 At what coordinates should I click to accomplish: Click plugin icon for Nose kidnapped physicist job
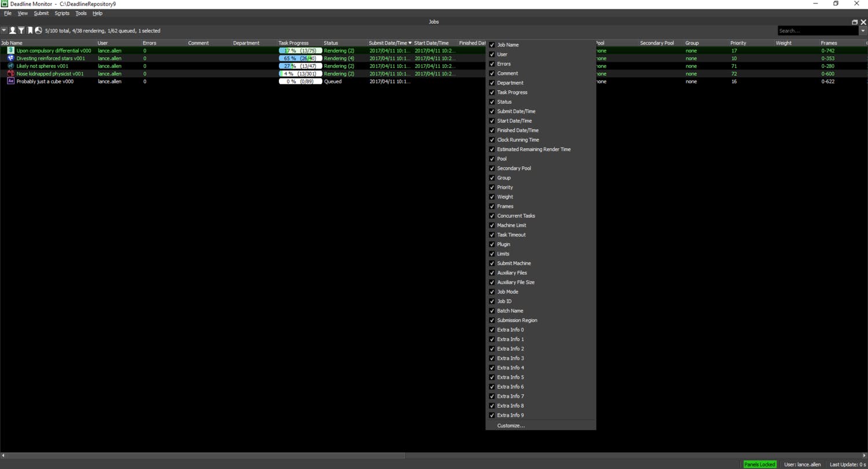pos(10,74)
